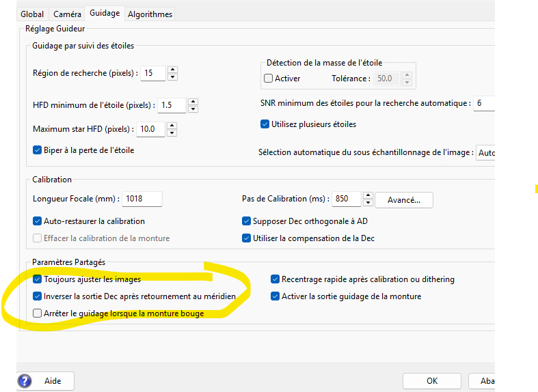This screenshot has height=392, width=538.
Task: Increase Maximum star HFD value
Action: pos(172,126)
